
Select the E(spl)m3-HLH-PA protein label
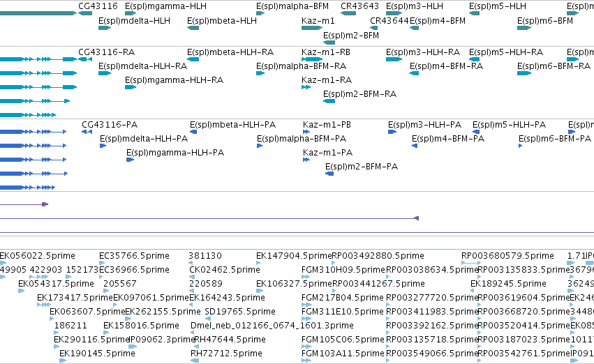[x=424, y=125]
